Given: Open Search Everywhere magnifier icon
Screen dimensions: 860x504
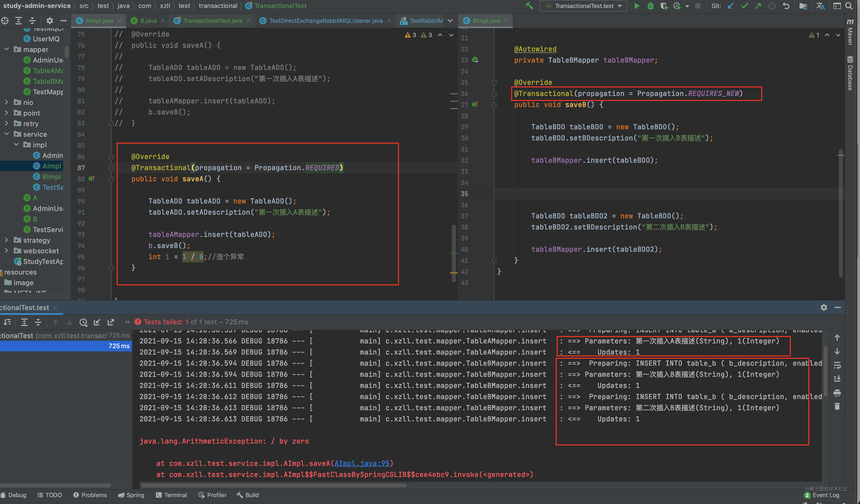Looking at the screenshot, I should 849,6.
